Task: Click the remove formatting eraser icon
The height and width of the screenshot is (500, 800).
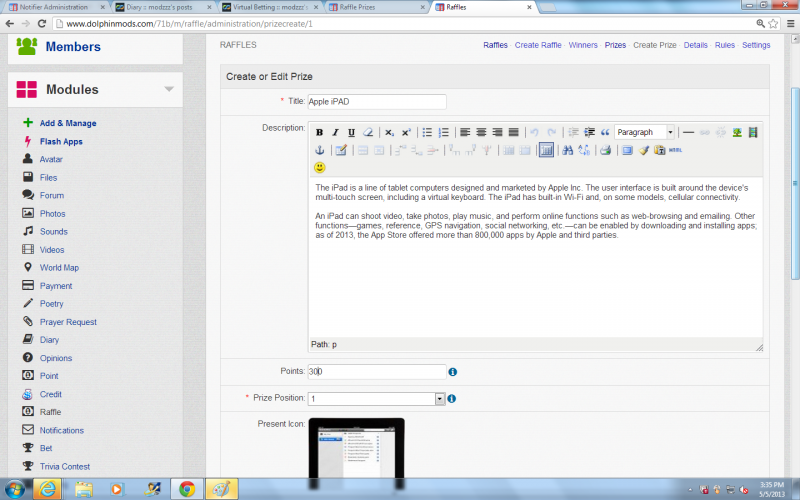Action: [x=367, y=132]
